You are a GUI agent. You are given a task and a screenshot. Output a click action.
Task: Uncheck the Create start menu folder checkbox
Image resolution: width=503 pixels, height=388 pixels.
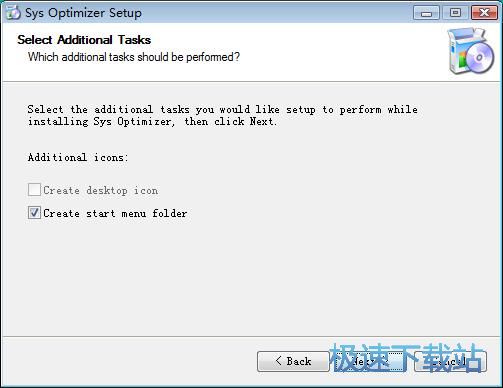(x=34, y=213)
